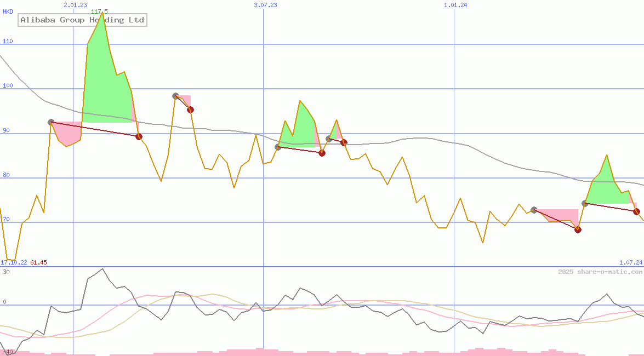Click the lowest red marker near 68 HKD
This screenshot has height=356, width=644.
(x=578, y=229)
